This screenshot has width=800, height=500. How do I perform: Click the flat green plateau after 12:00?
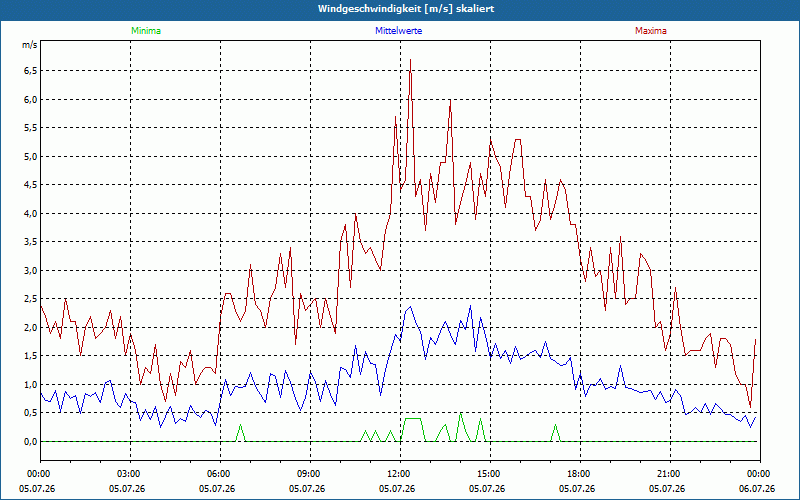coord(413,418)
